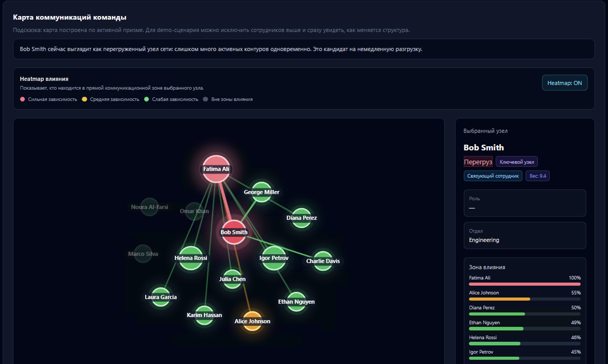This screenshot has width=608, height=364.
Task: Click the Heatmap влияния heading
Action: click(44, 79)
